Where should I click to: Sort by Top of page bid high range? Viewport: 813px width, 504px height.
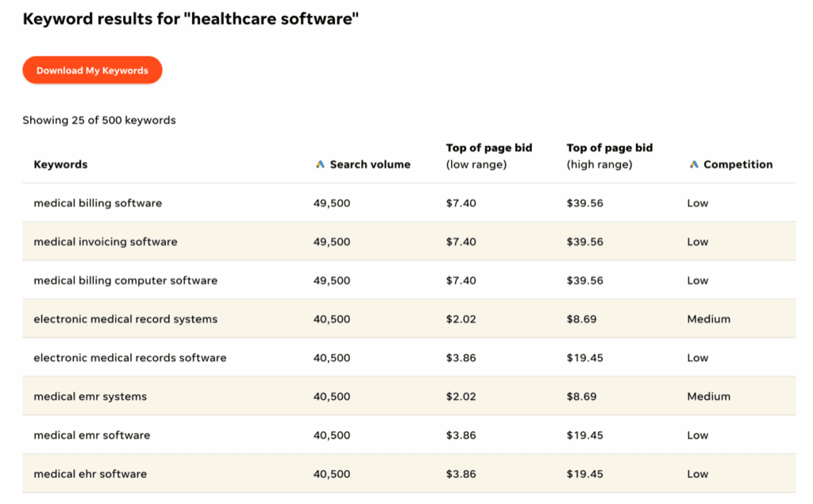(x=609, y=156)
